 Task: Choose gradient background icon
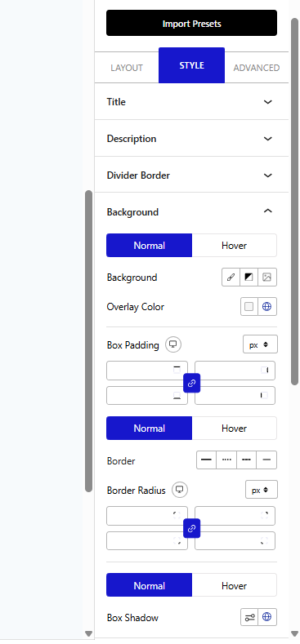(249, 278)
